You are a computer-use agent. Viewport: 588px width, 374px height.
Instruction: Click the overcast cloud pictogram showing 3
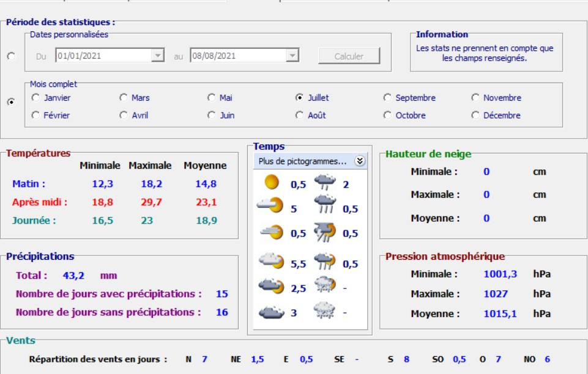click(272, 312)
